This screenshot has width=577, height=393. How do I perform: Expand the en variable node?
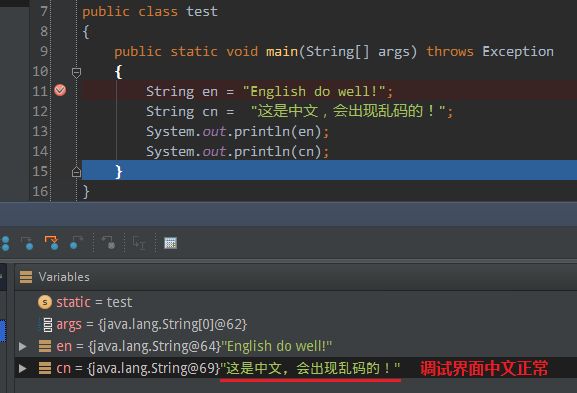coord(23,346)
